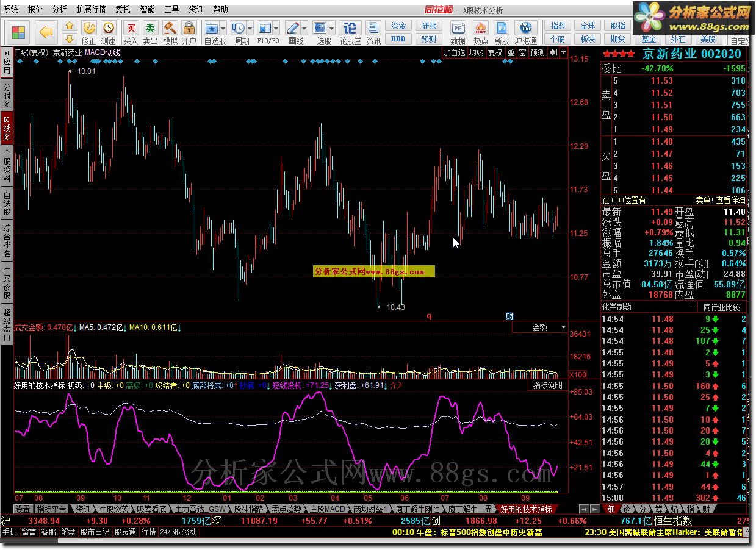Open 沪港通 SSE-HKE icon
Image resolution: width=756 pixels, height=550 pixels.
click(525, 28)
